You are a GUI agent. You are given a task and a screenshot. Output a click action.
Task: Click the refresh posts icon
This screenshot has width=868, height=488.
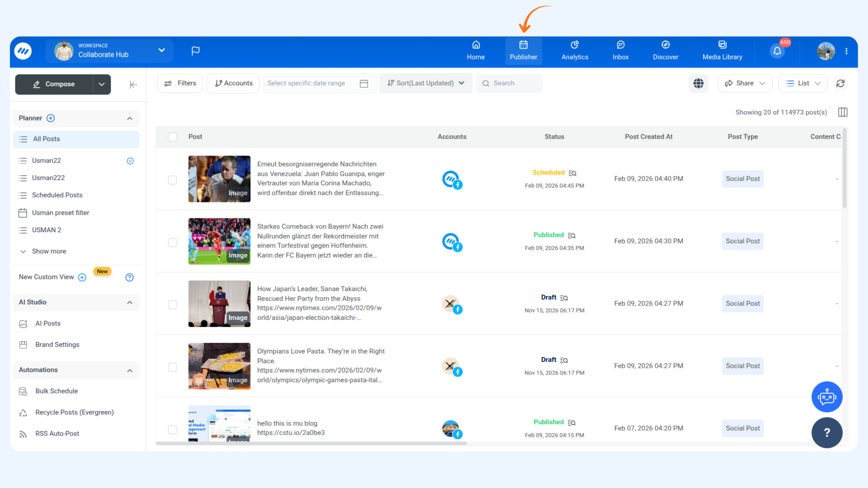[x=840, y=84]
